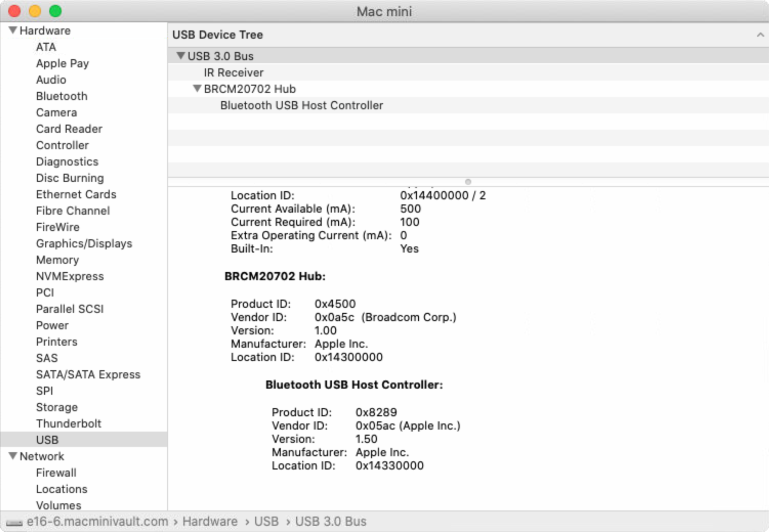Viewport: 769px width, 532px height.
Task: Select the Bluetooth USB Host Controller entry
Action: [301, 105]
